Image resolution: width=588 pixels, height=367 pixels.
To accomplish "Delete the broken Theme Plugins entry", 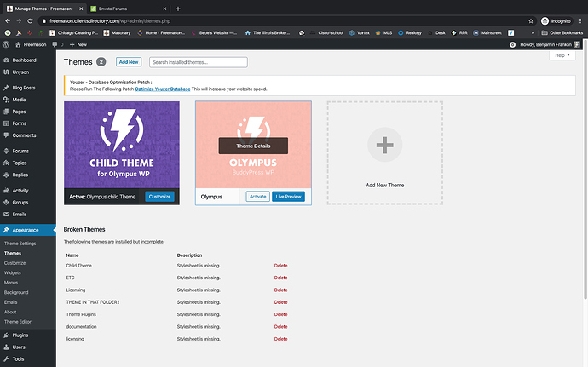I will pyautogui.click(x=280, y=314).
